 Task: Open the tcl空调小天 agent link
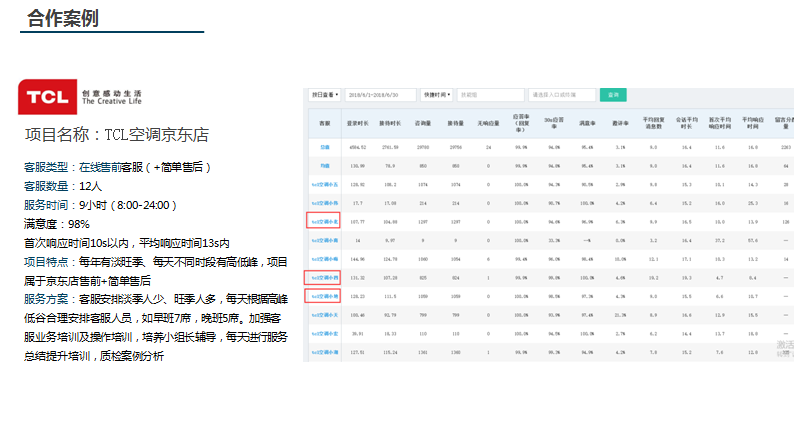tap(325, 316)
